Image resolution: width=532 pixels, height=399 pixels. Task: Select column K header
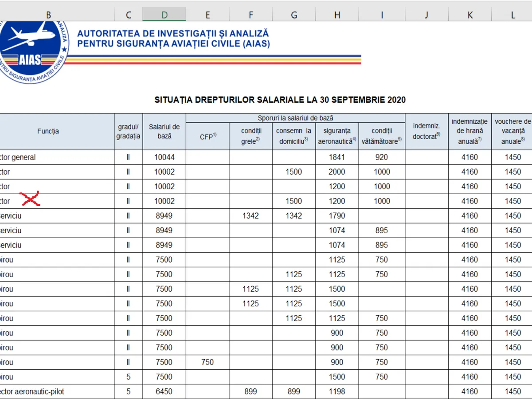click(x=469, y=15)
